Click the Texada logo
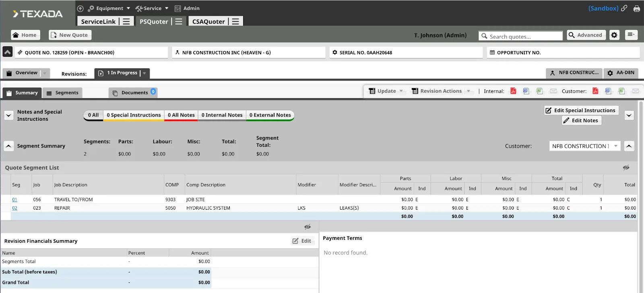Screen dimensions: 644x293 [x=37, y=14]
